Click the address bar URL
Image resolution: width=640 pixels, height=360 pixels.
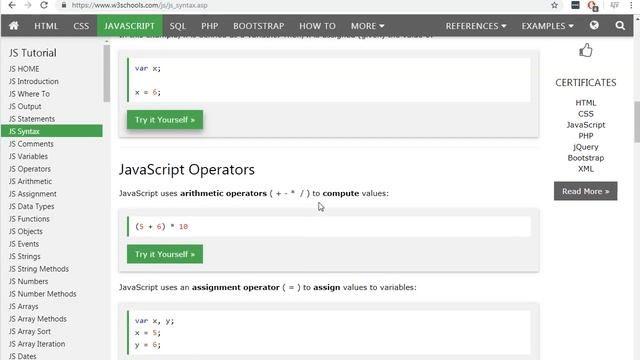140,5
